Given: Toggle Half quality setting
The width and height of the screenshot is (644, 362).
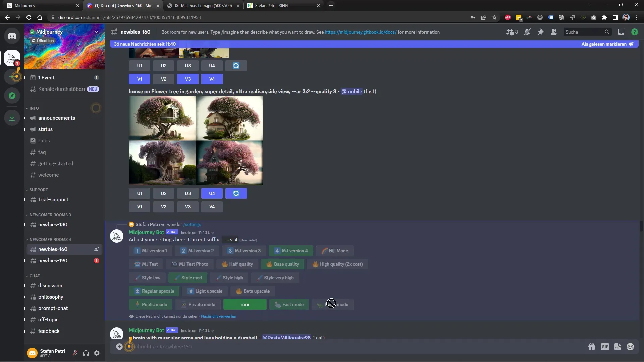Looking at the screenshot, I should click(237, 264).
